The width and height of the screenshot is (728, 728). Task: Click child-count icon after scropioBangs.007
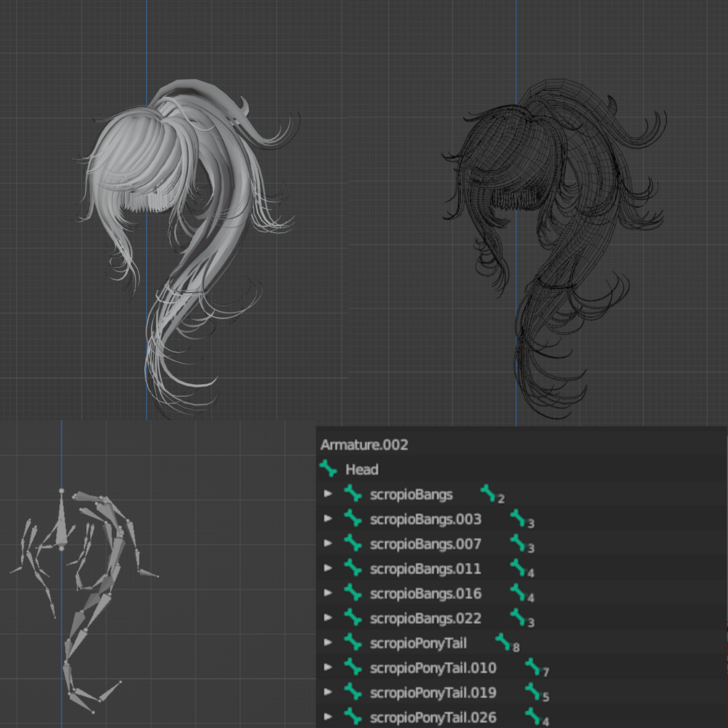(x=522, y=544)
